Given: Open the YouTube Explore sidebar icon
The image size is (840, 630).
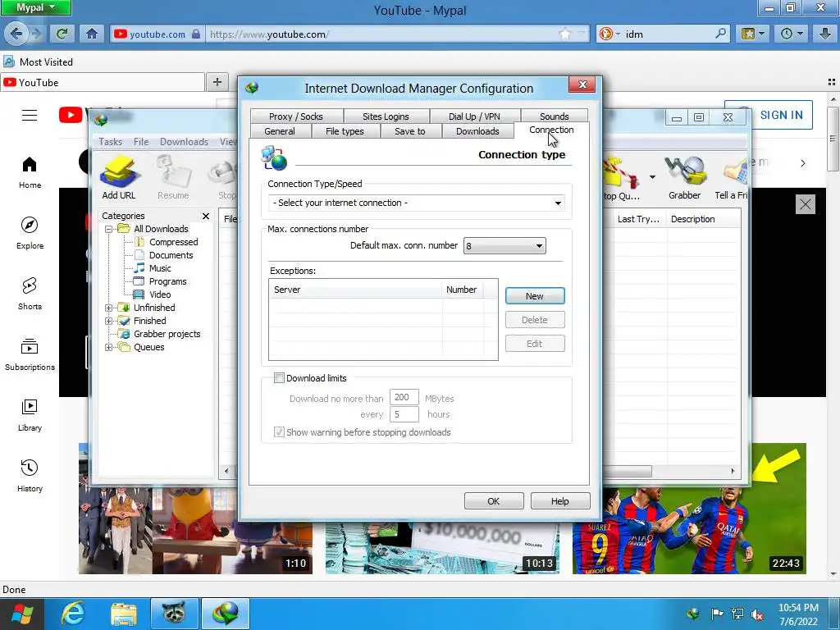Looking at the screenshot, I should (30, 233).
